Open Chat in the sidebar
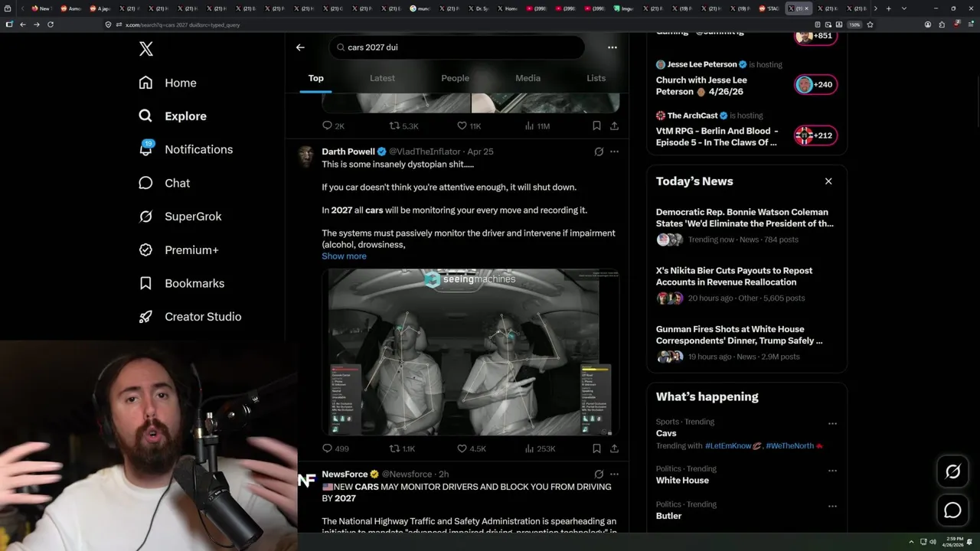This screenshot has height=551, width=980. [x=164, y=183]
